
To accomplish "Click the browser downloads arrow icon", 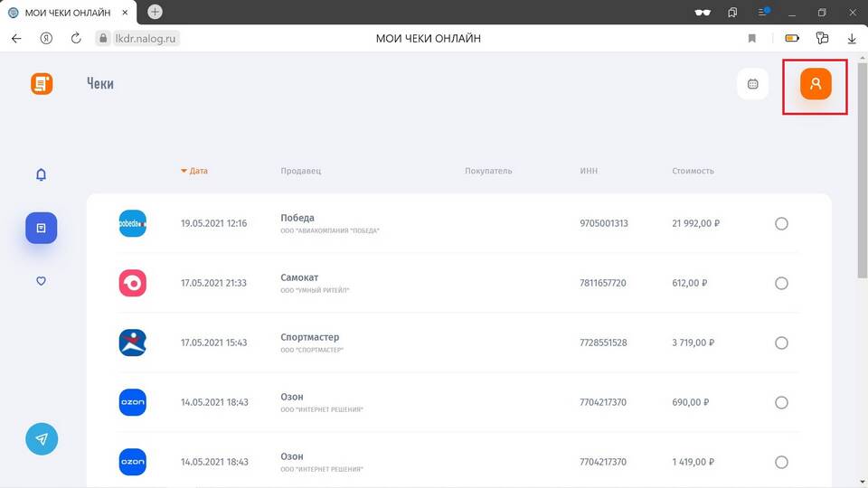I will (x=852, y=38).
